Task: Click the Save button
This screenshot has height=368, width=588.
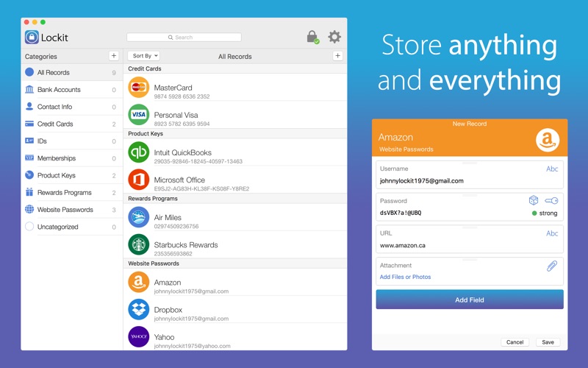Action: point(548,342)
